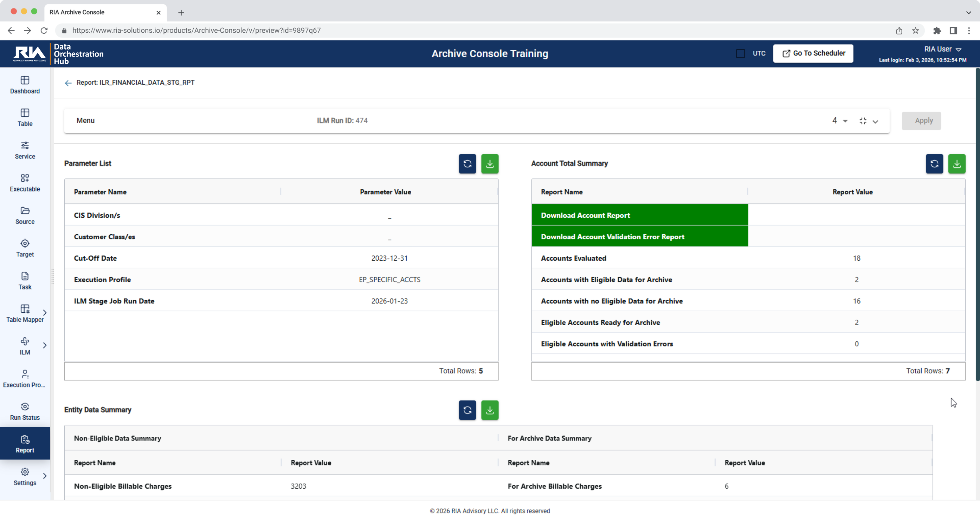Open the browser tab list chevron

[x=968, y=12]
